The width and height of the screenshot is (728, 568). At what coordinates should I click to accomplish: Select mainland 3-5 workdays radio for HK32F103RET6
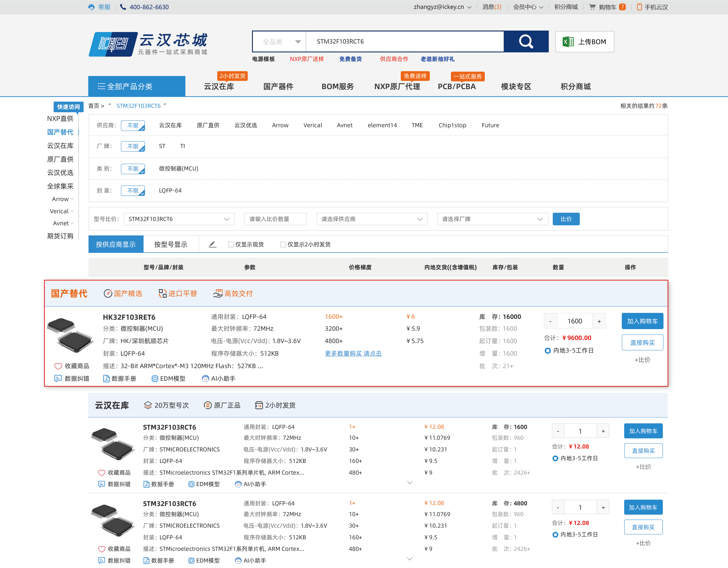pos(547,351)
